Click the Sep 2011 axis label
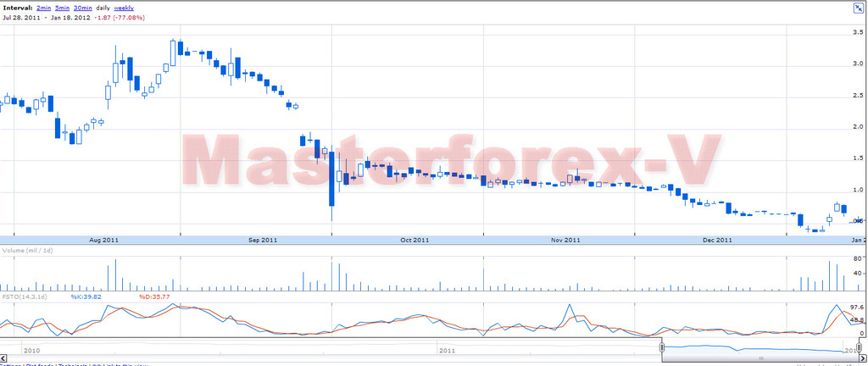Viewport: 868px width, 366px height. tap(263, 241)
